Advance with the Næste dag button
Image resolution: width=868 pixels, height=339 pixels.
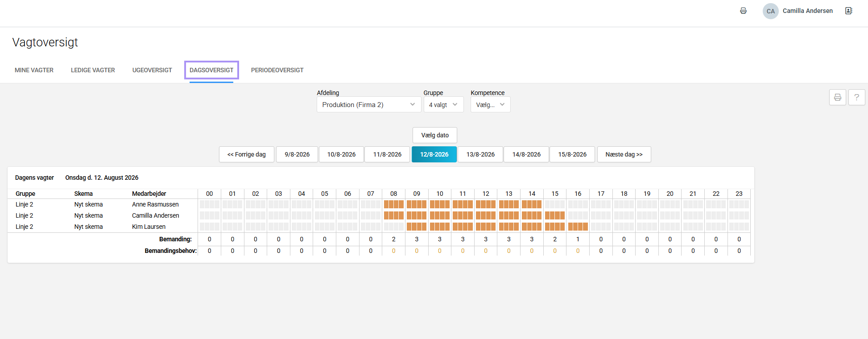coord(624,154)
